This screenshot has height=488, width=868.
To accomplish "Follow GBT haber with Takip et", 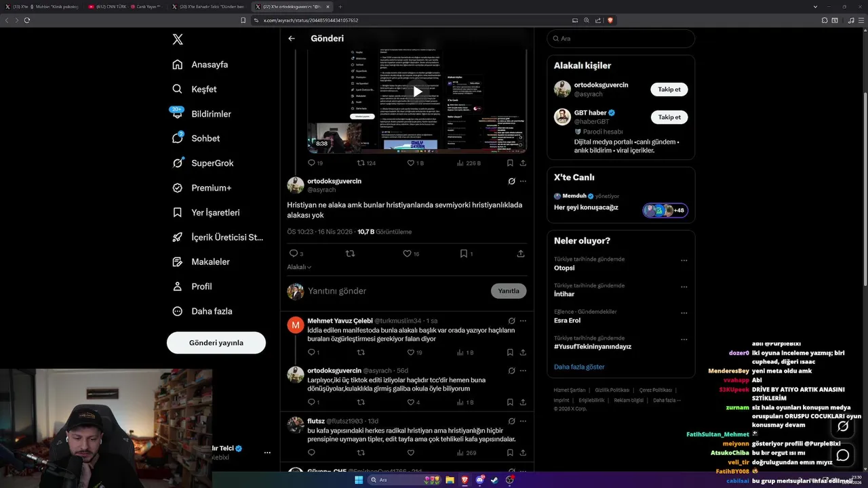I will (x=669, y=117).
